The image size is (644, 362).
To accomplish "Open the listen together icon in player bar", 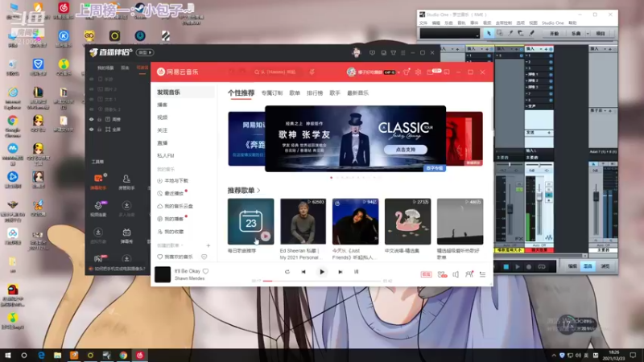I will pos(469,274).
